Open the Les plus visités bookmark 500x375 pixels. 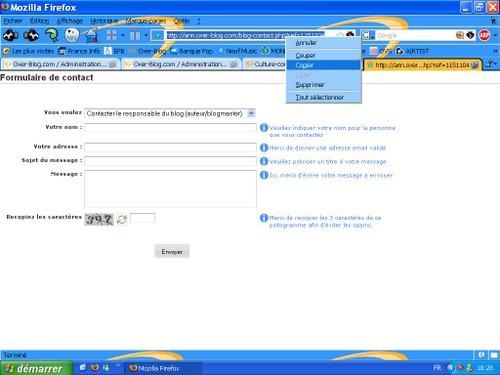28,51
